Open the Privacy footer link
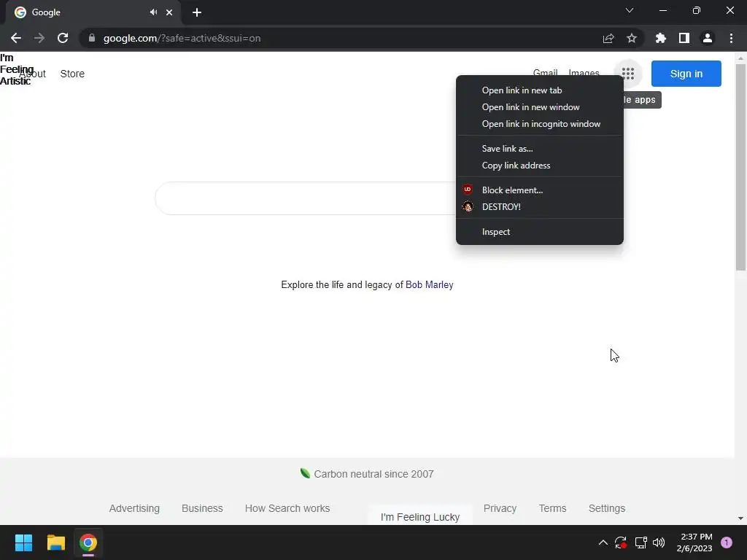Image resolution: width=747 pixels, height=560 pixels. 500,508
